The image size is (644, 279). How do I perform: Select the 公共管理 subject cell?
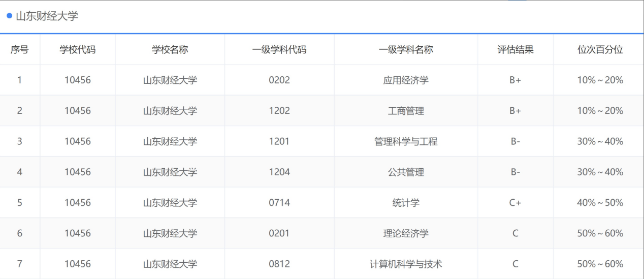(x=406, y=172)
